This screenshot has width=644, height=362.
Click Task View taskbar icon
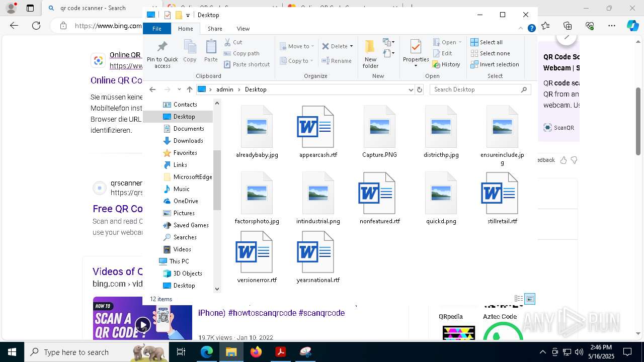(x=181, y=352)
